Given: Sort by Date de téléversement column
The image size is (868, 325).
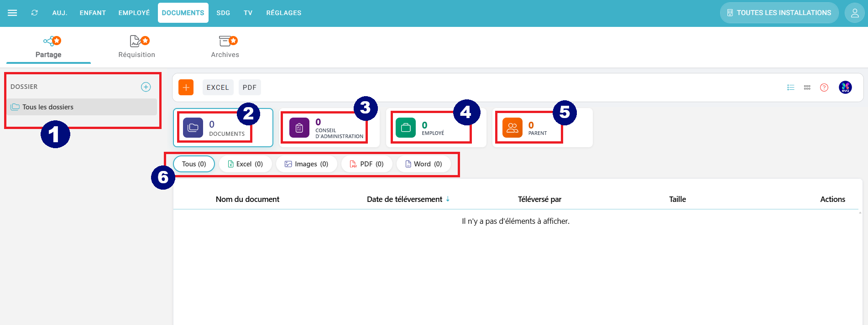Looking at the screenshot, I should pos(405,199).
